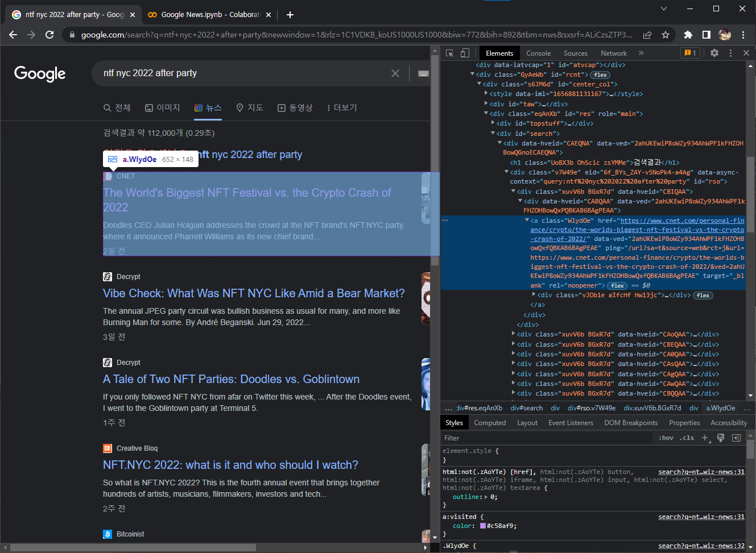Open color picker for #c58af9 swatch

pos(483,526)
